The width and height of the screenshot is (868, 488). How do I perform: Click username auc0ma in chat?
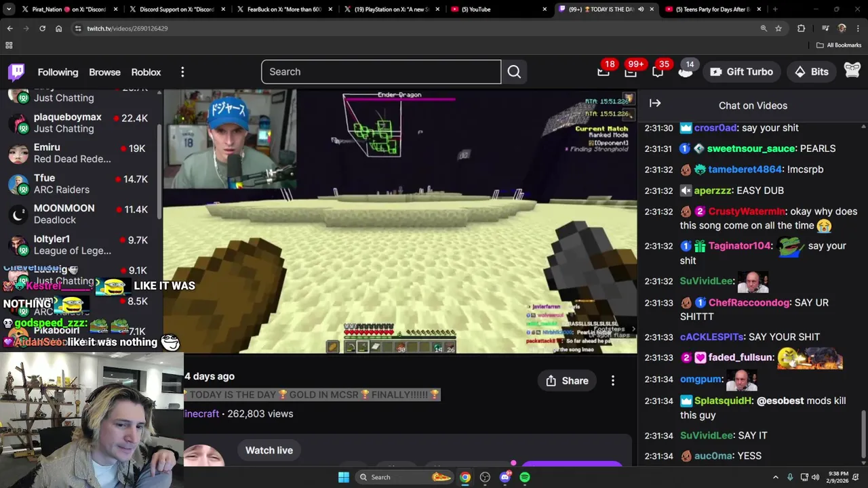(713, 456)
